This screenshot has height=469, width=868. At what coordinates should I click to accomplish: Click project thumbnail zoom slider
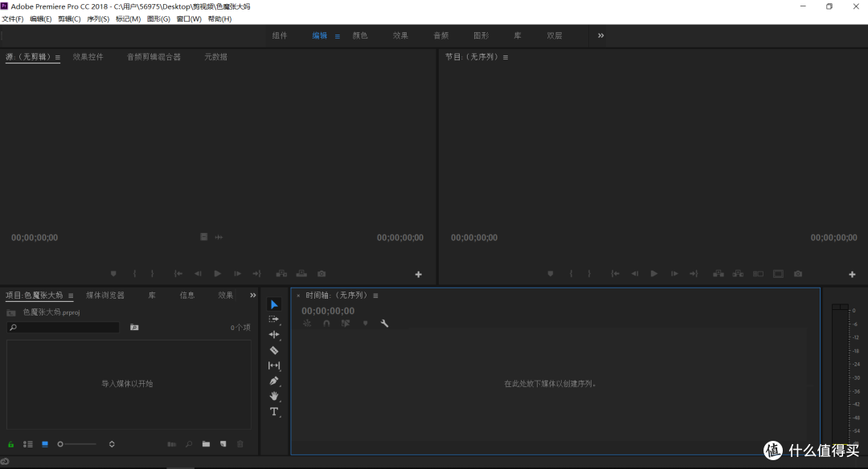(x=77, y=444)
